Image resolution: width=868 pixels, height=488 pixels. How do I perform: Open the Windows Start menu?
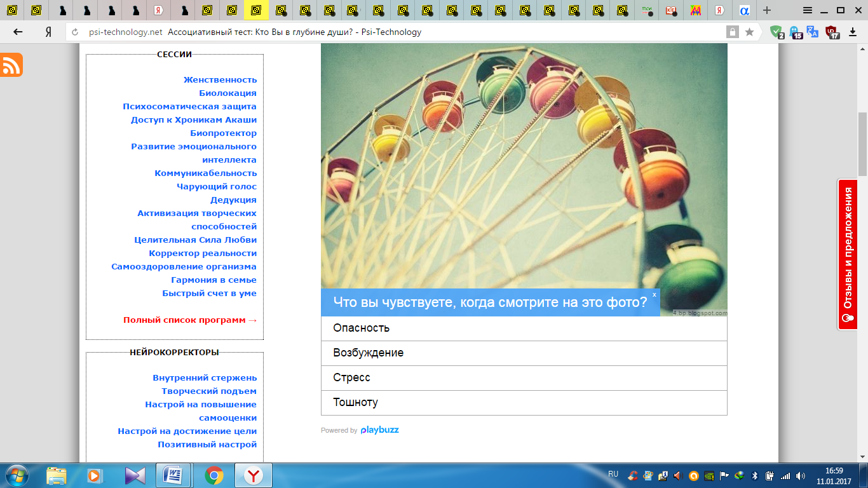pyautogui.click(x=16, y=475)
